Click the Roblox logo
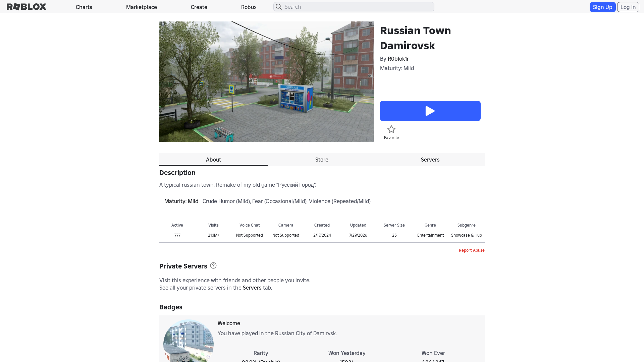Image resolution: width=644 pixels, height=362 pixels. 26,7
